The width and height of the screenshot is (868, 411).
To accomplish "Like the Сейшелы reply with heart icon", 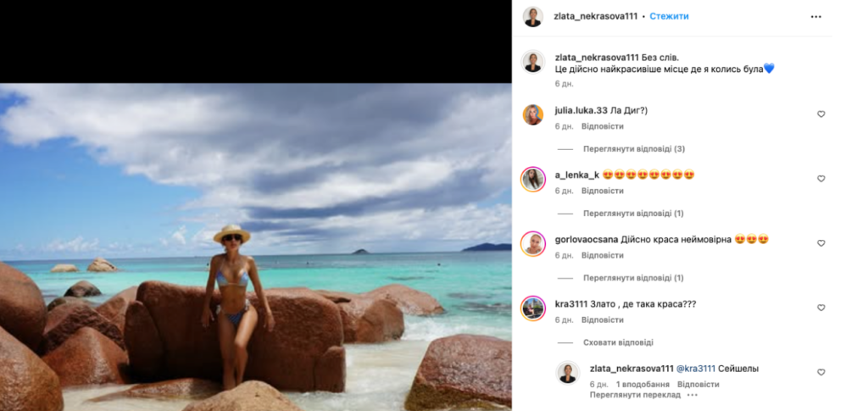I will point(821,372).
